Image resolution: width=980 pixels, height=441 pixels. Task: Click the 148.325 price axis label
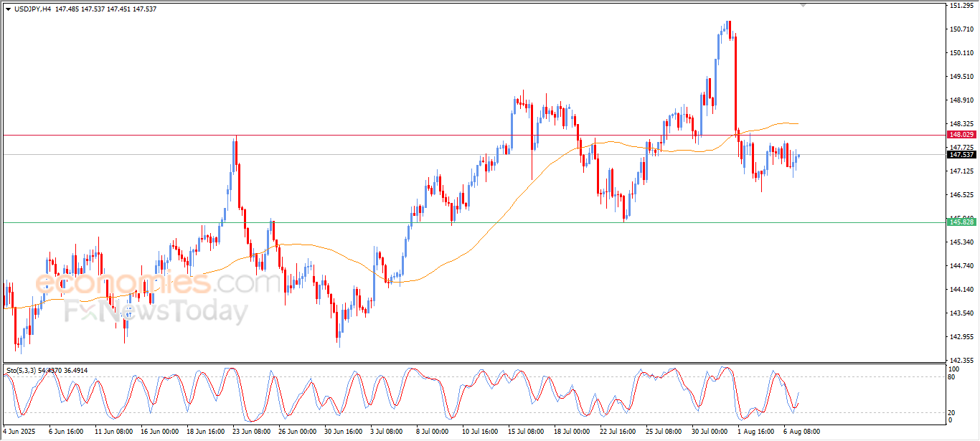tap(961, 123)
